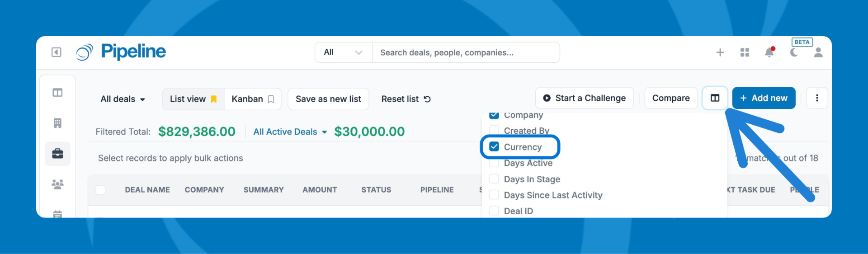The image size is (868, 254).
Task: Click the plus icon in top bar
Action: coord(720,52)
